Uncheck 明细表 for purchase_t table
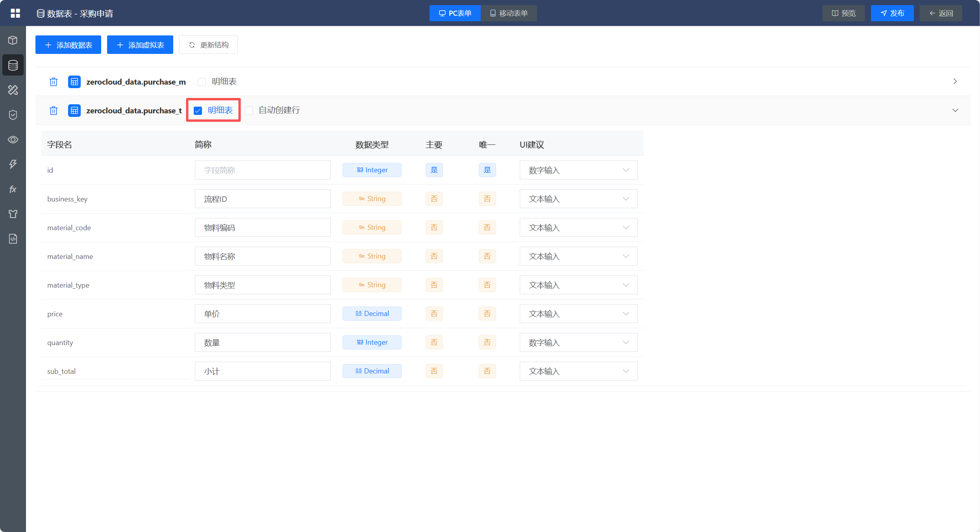980x532 pixels. (198, 111)
